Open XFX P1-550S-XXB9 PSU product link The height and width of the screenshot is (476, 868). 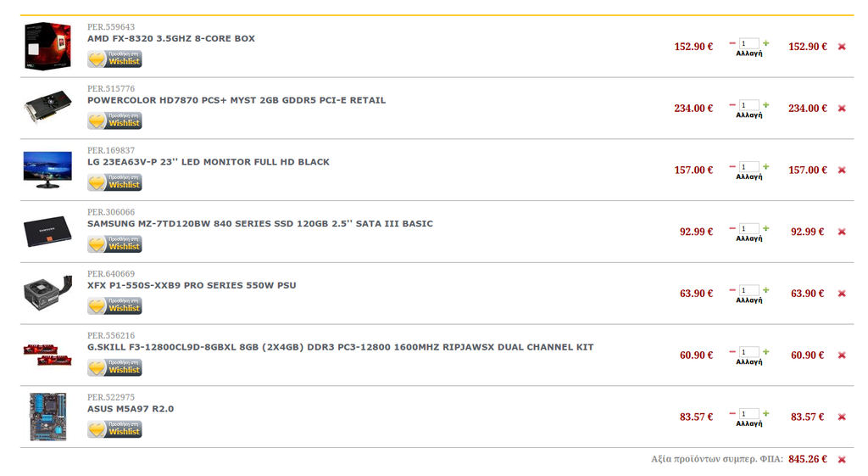pyautogui.click(x=192, y=285)
